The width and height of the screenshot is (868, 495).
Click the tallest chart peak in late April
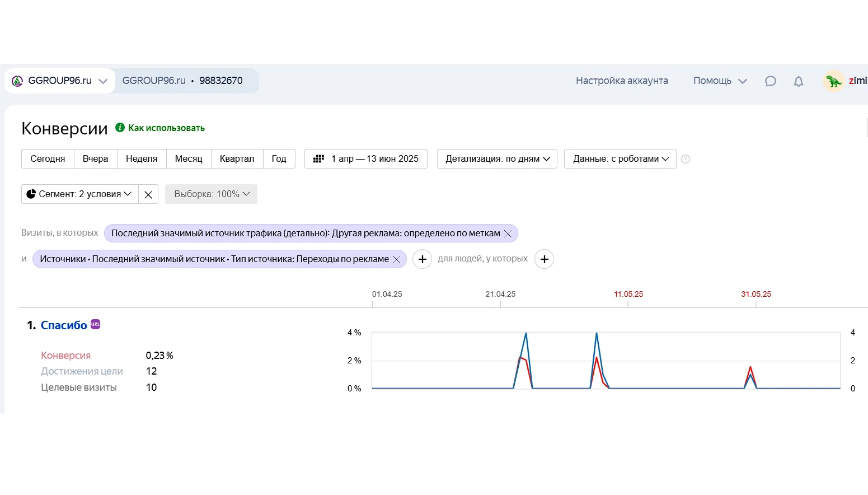[526, 334]
